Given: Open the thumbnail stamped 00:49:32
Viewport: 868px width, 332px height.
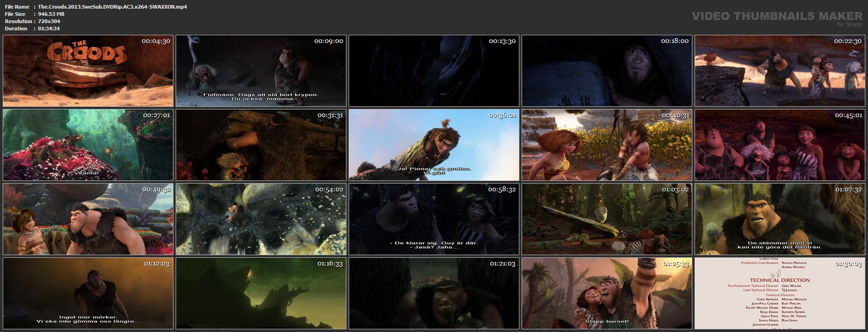Looking at the screenshot, I should [x=88, y=219].
